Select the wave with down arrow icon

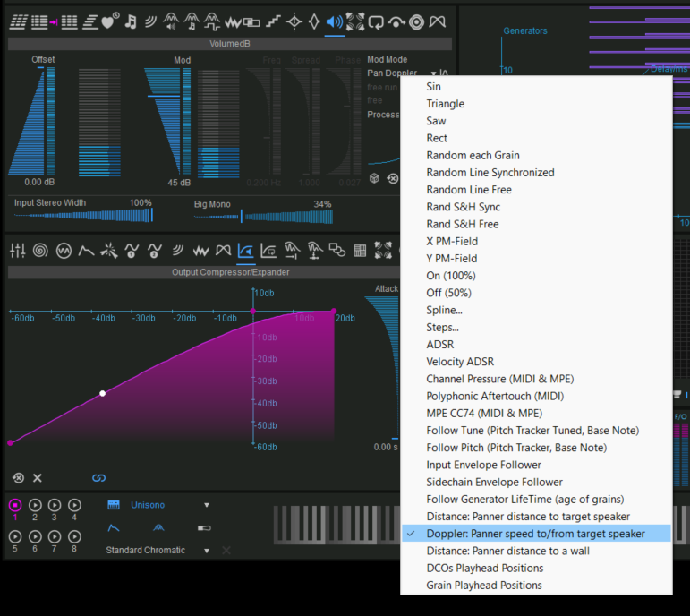pyautogui.click(x=314, y=250)
